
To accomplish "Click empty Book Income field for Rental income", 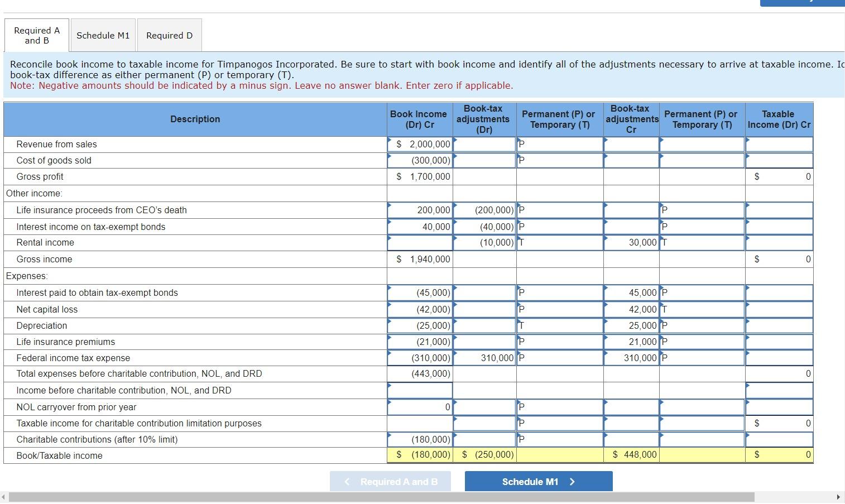I will [420, 243].
